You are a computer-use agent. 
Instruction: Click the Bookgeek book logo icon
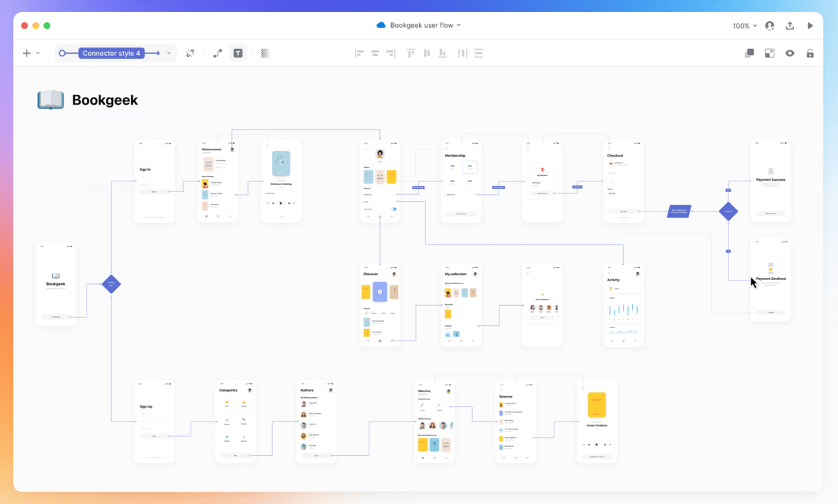click(x=50, y=100)
